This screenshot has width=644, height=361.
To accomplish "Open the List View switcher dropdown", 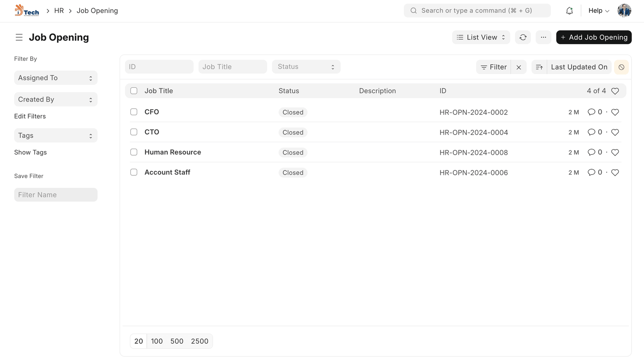I will click(481, 37).
